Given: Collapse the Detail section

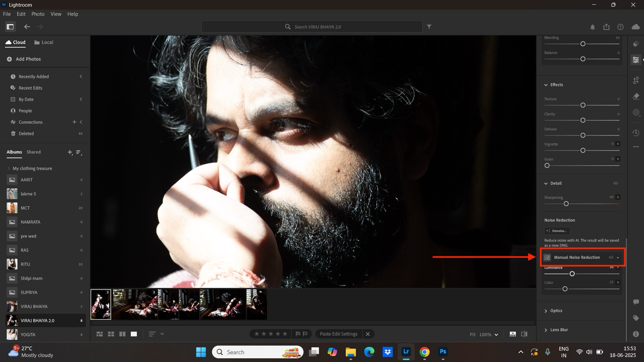Looking at the screenshot, I should (x=546, y=184).
